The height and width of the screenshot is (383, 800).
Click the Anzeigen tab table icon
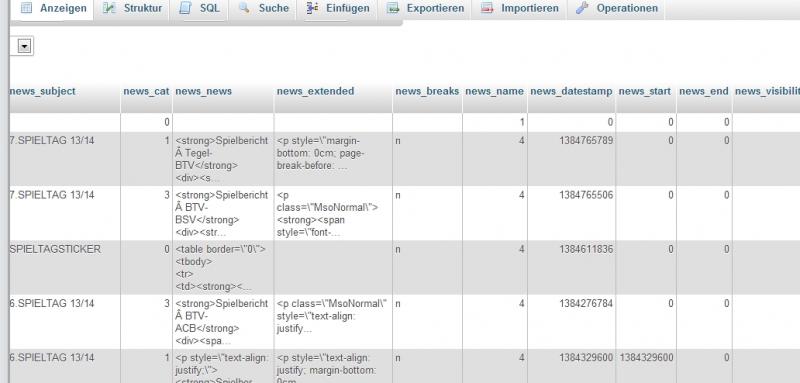click(27, 8)
